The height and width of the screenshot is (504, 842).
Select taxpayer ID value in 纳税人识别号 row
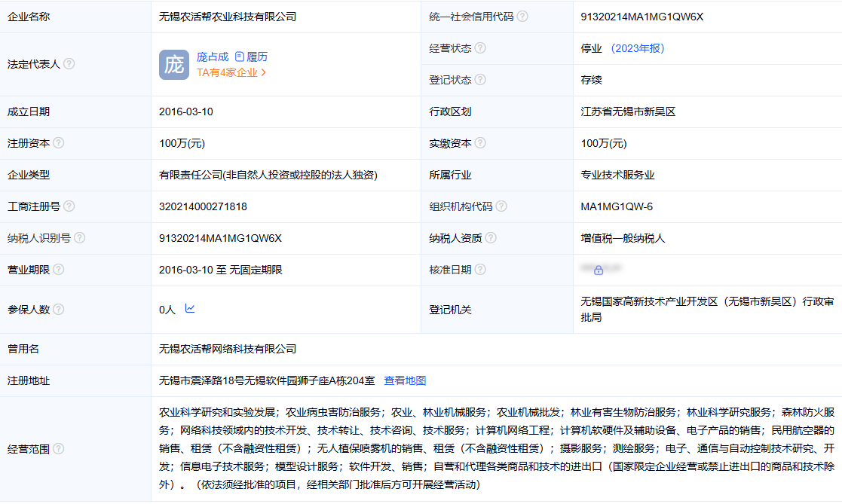click(x=220, y=238)
